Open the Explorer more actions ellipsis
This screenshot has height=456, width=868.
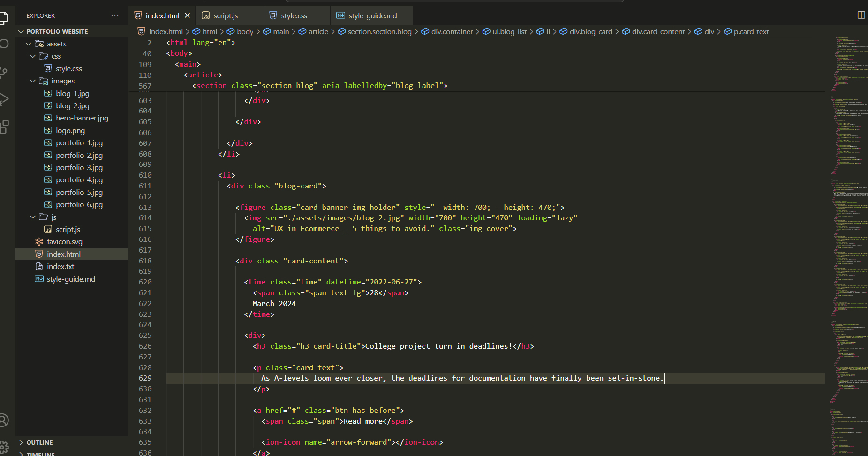coord(115,15)
